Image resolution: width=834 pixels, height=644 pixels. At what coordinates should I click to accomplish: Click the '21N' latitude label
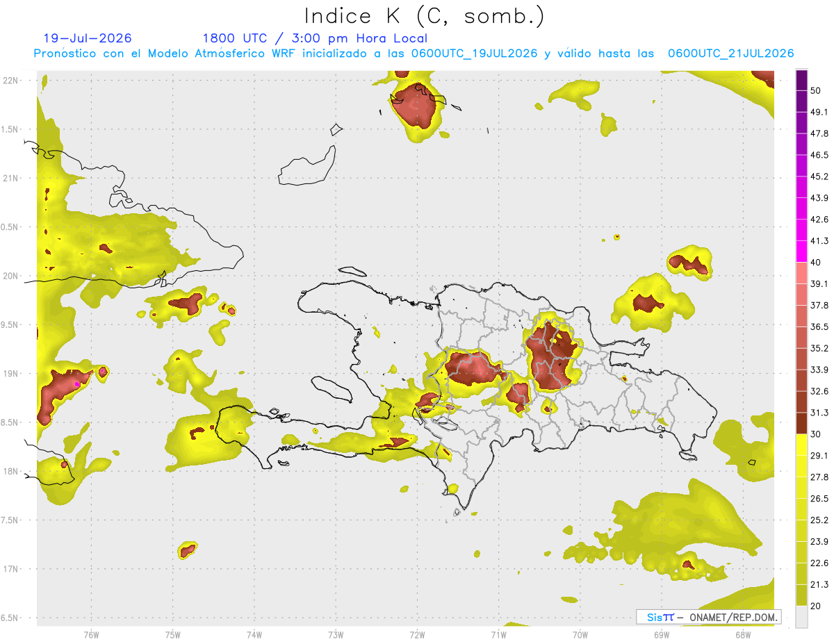tap(12, 178)
